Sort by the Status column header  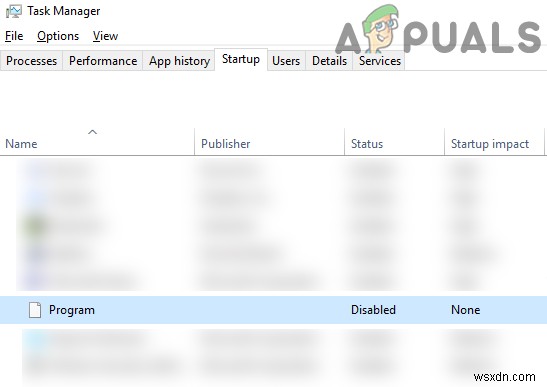394,141
